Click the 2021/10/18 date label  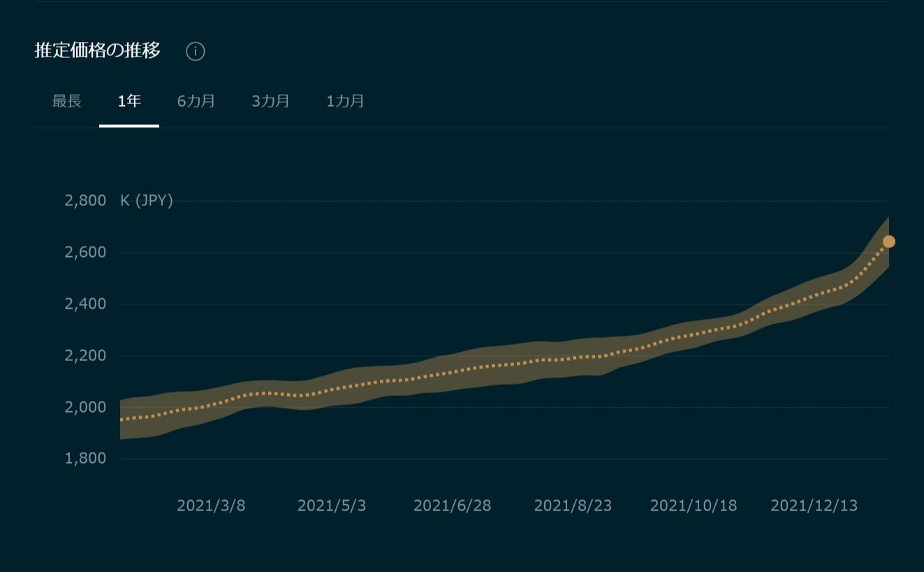(x=693, y=506)
